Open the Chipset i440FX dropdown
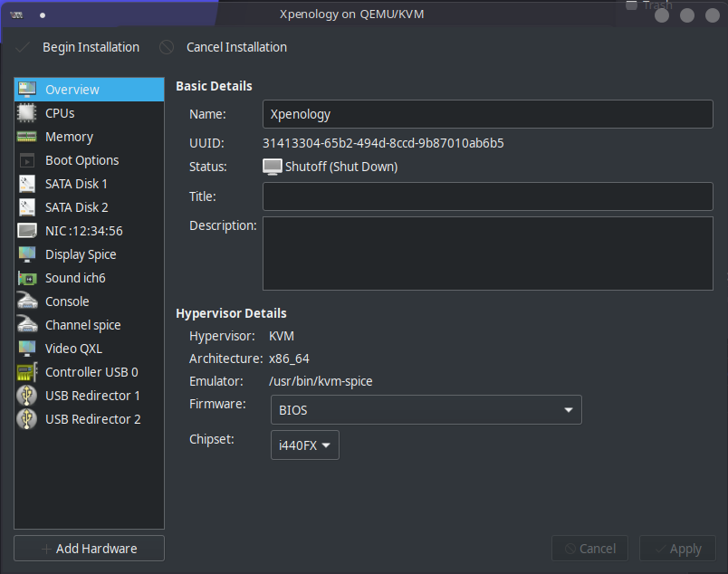Image resolution: width=728 pixels, height=574 pixels. (x=305, y=445)
